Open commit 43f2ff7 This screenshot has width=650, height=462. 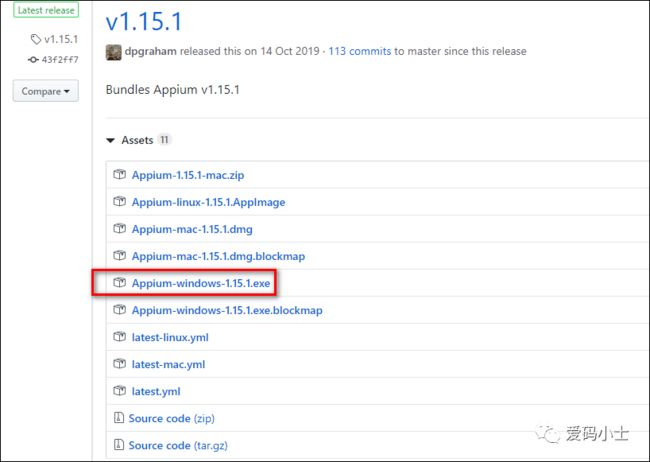(x=60, y=60)
